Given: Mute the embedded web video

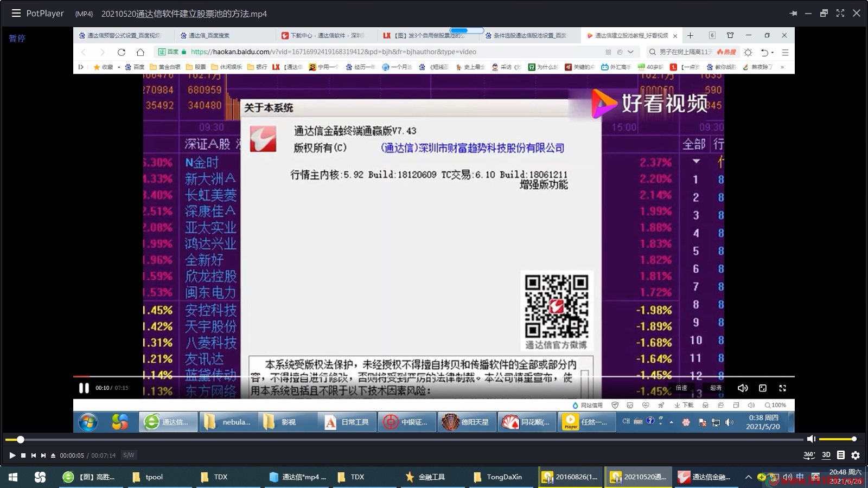Looking at the screenshot, I should click(743, 388).
